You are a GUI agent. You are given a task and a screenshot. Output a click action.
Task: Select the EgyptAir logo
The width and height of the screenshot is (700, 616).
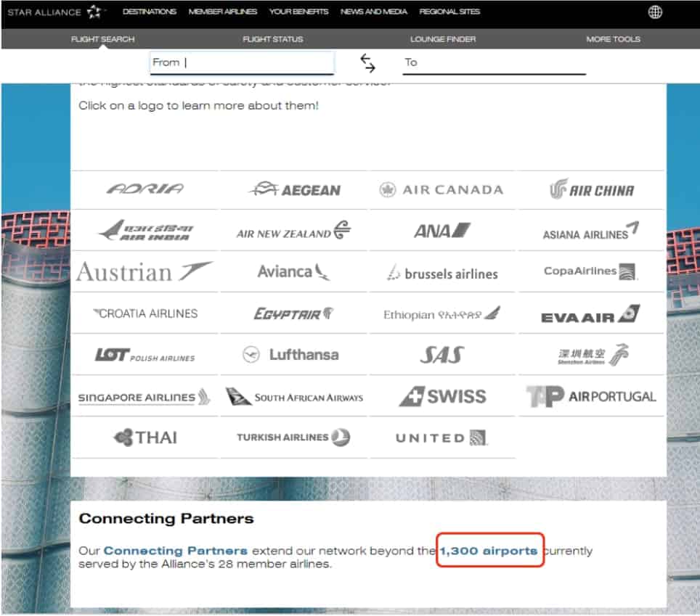293,313
